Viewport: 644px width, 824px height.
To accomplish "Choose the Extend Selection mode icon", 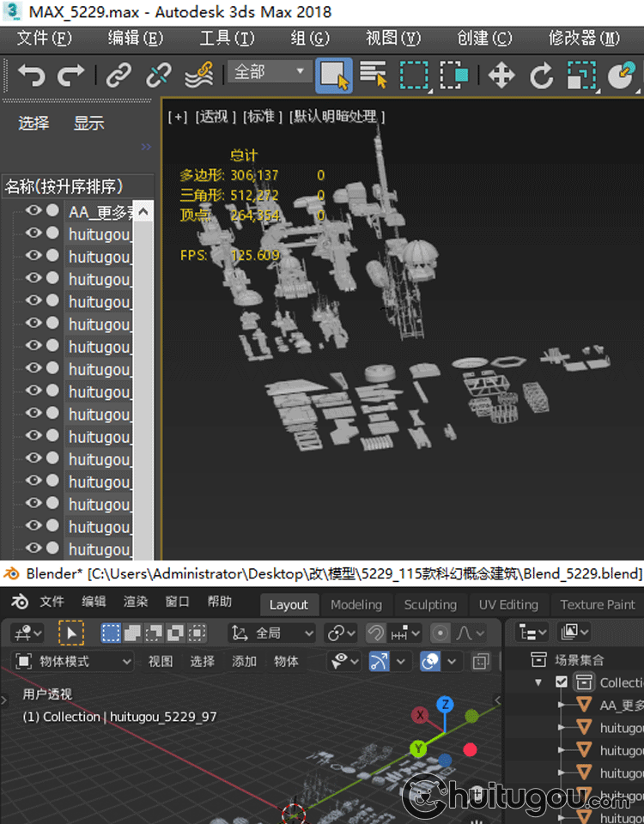I will coord(132,633).
